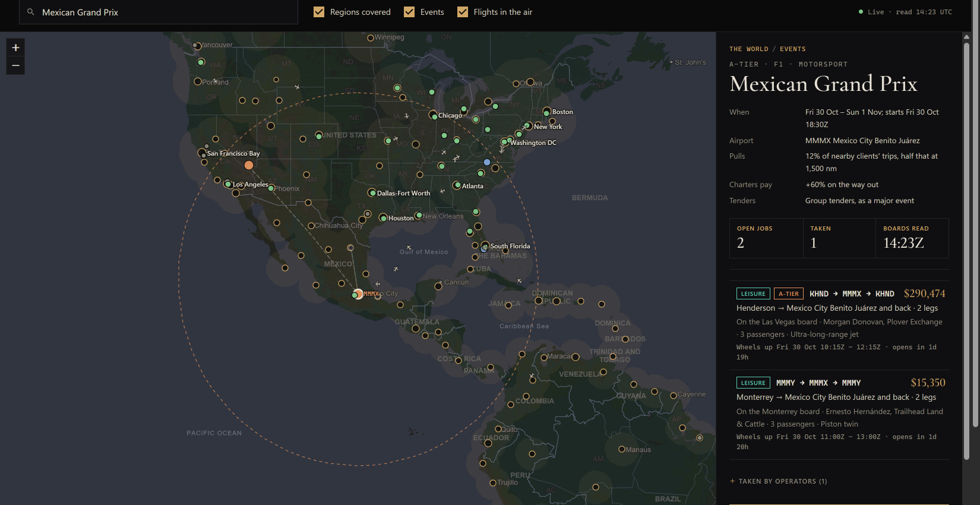Click the Airport value MMMX Mexico City Benito Juárez

point(862,141)
